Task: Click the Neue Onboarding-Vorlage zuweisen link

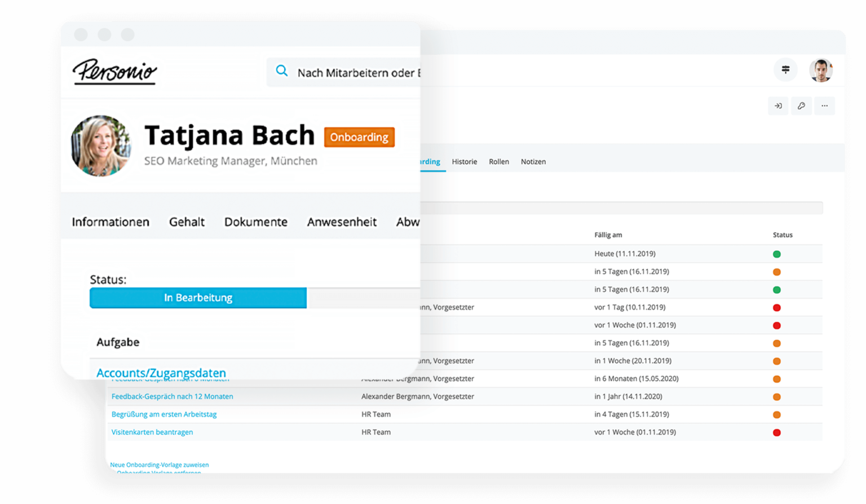Action: click(x=160, y=465)
